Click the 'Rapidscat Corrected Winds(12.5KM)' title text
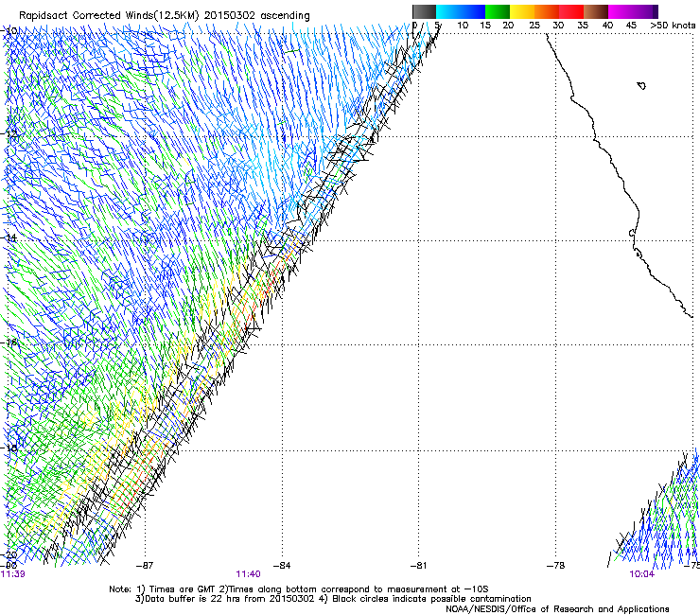 tap(109, 16)
